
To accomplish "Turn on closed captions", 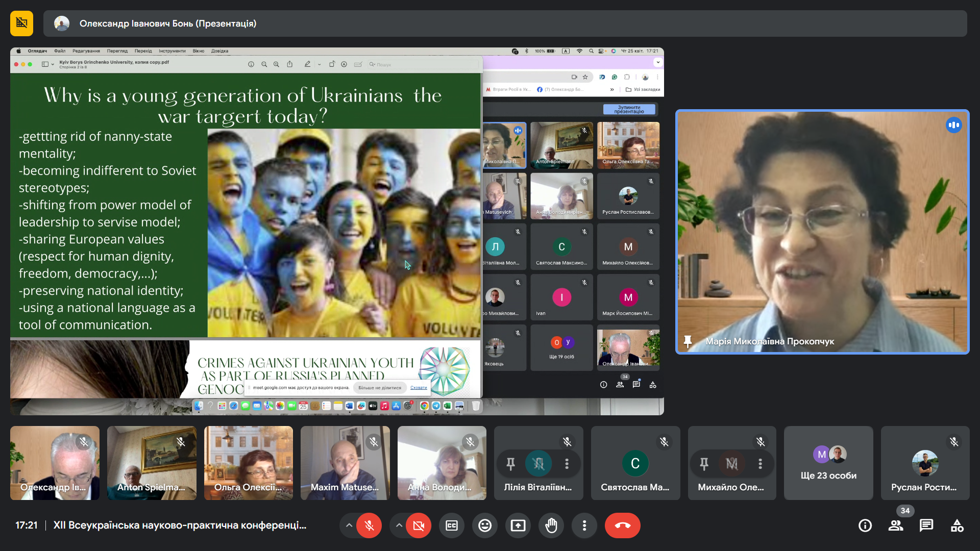I will [x=452, y=525].
